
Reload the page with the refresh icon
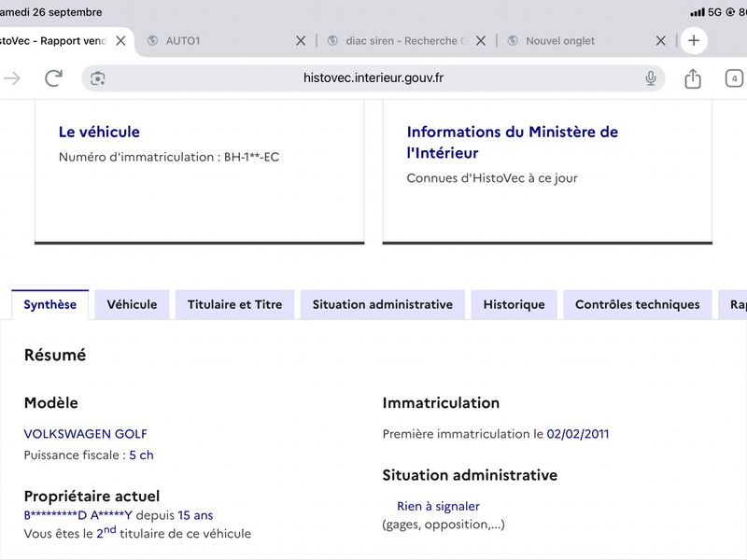click(53, 78)
